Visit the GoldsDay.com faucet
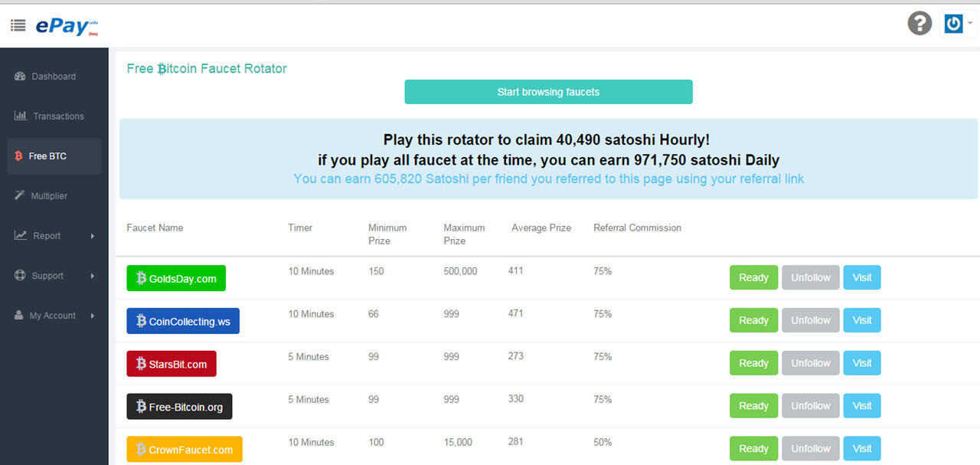980x465 pixels. pos(862,277)
